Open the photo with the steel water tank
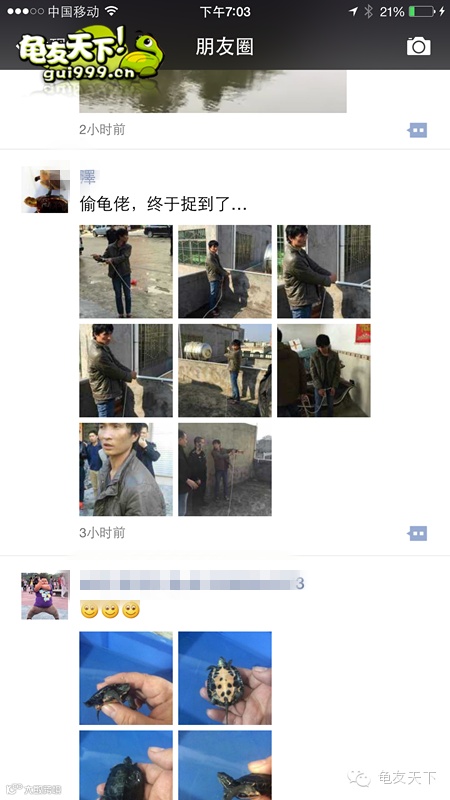Viewport: 450px width, 800px height. click(x=225, y=370)
